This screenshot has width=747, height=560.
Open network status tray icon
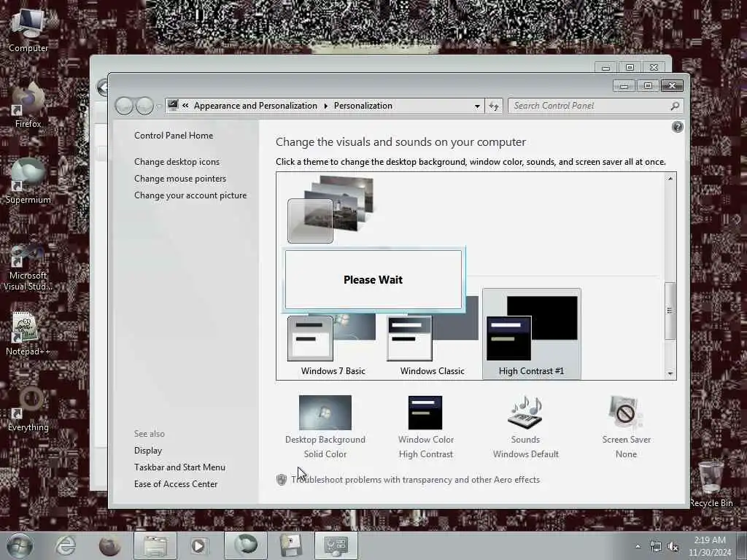point(656,547)
